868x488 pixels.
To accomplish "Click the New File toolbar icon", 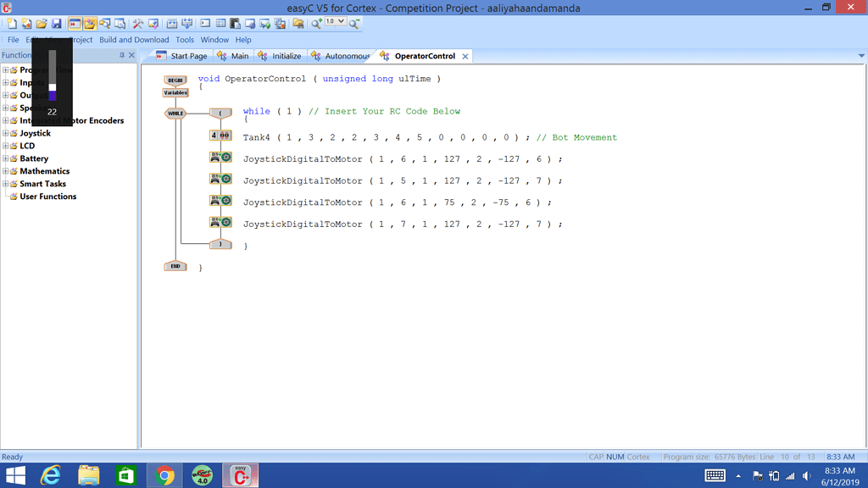I will click(13, 23).
